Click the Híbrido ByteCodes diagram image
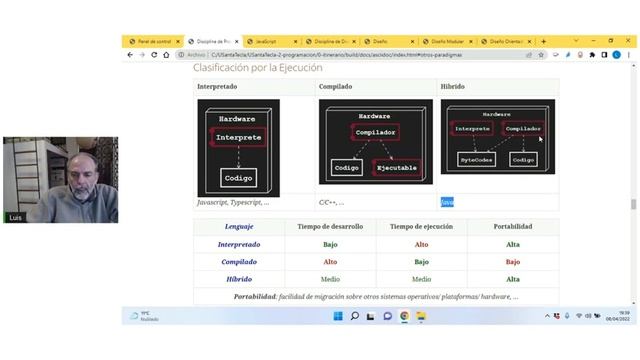The width and height of the screenshot is (640, 360). [x=498, y=137]
